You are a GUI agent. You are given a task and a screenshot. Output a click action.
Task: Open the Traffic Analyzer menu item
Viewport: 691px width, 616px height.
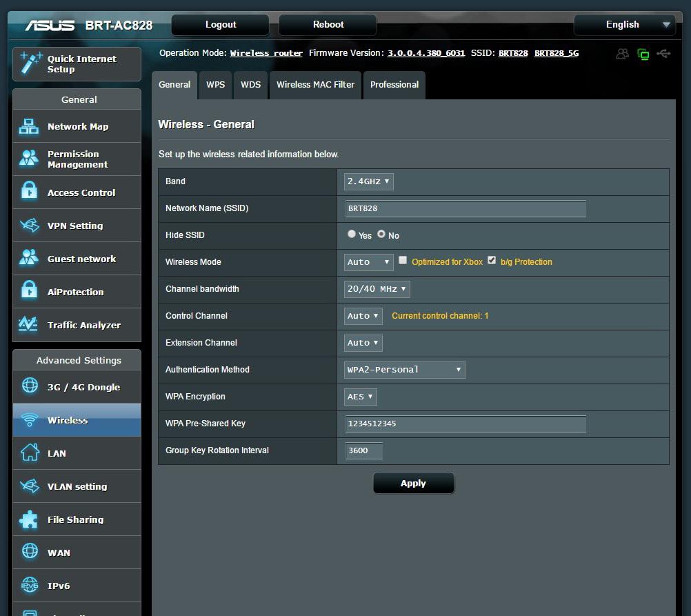click(77, 325)
